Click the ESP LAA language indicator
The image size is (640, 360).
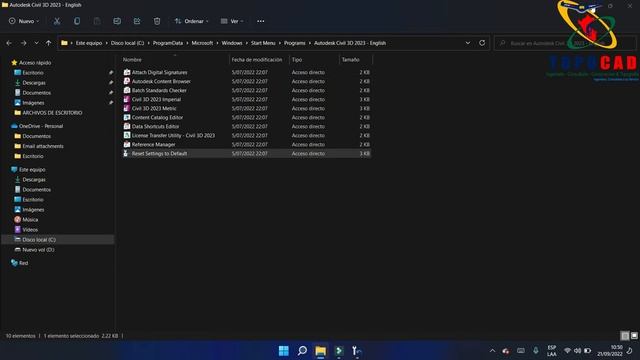click(x=552, y=351)
